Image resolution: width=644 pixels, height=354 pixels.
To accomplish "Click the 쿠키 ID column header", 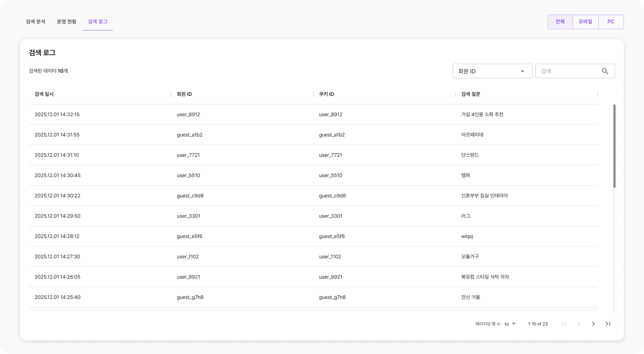I will pyautogui.click(x=326, y=94).
